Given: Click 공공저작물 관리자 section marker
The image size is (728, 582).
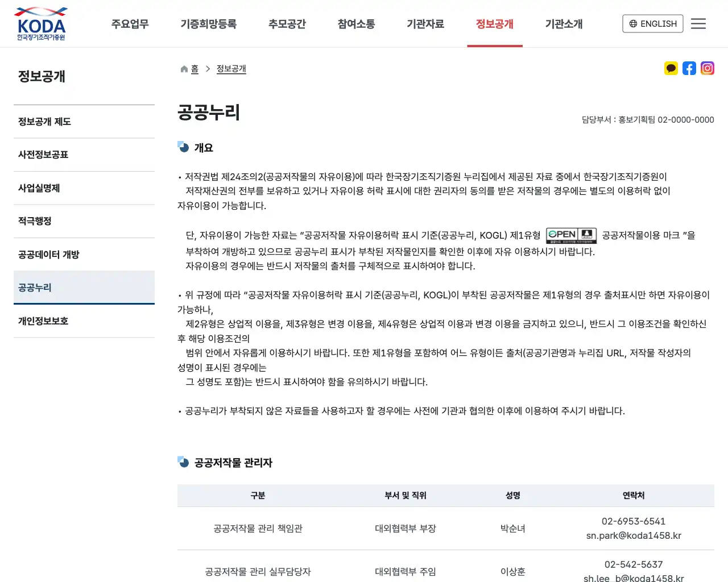Looking at the screenshot, I should (183, 462).
